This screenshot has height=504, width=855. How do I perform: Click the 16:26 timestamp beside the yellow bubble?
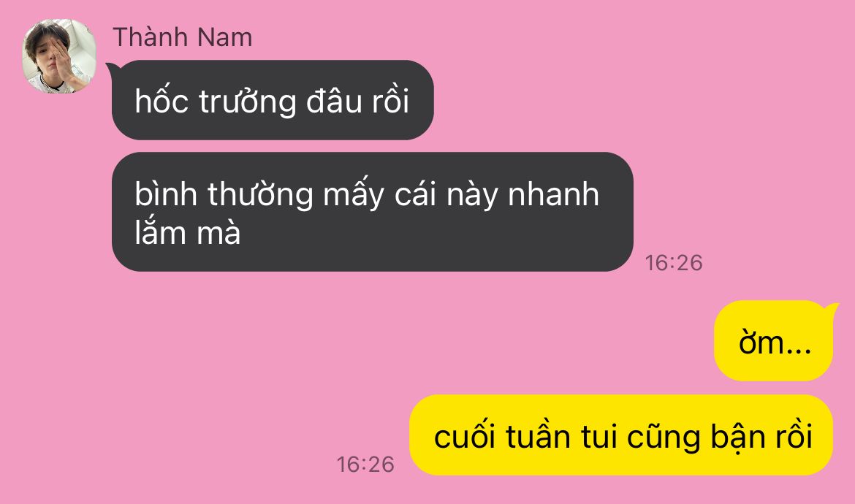[x=365, y=465]
